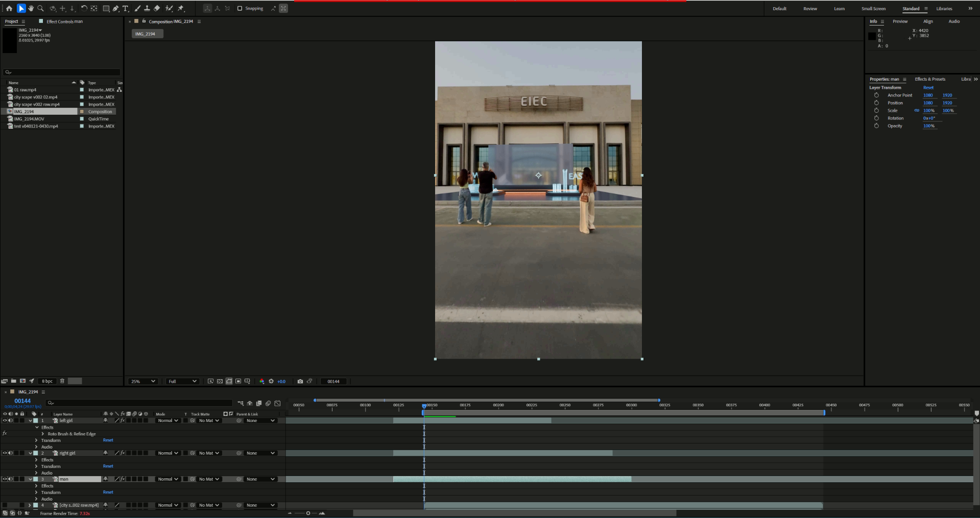Image resolution: width=980 pixels, height=518 pixels.
Task: Select the Roto Brush tool
Action: tap(169, 8)
